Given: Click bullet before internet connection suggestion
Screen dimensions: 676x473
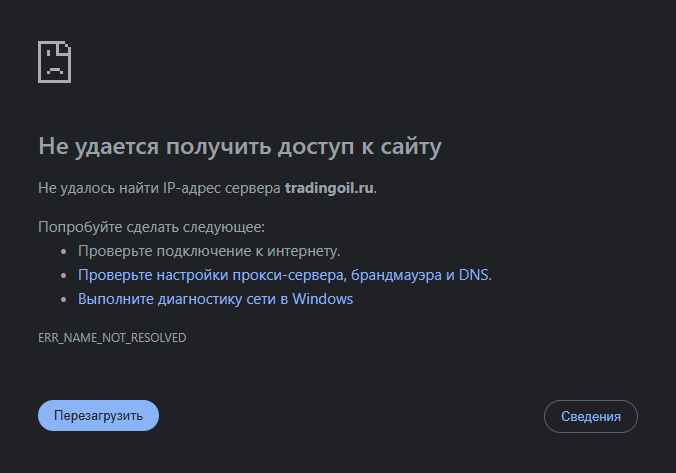Looking at the screenshot, I should (64, 251).
